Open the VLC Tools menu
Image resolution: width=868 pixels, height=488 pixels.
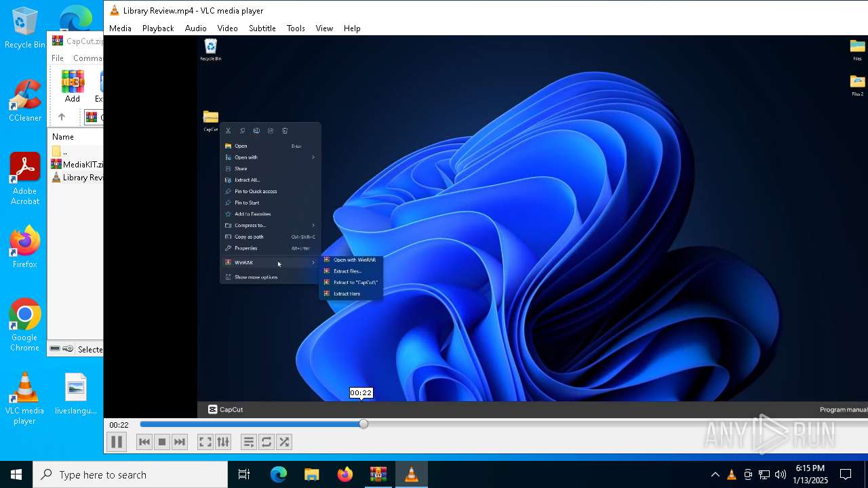point(296,28)
